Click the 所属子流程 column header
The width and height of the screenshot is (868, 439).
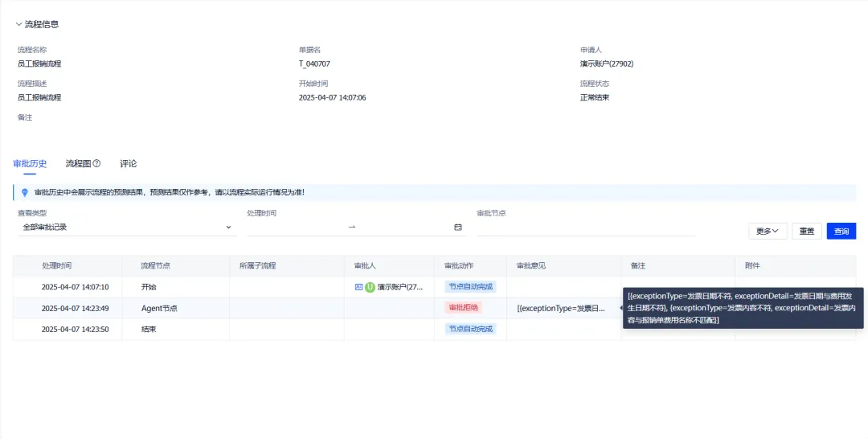257,265
